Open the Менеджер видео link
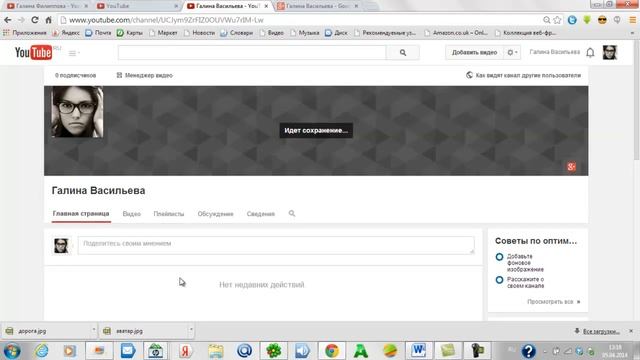Screen dimensions: 640x360 click(144, 76)
